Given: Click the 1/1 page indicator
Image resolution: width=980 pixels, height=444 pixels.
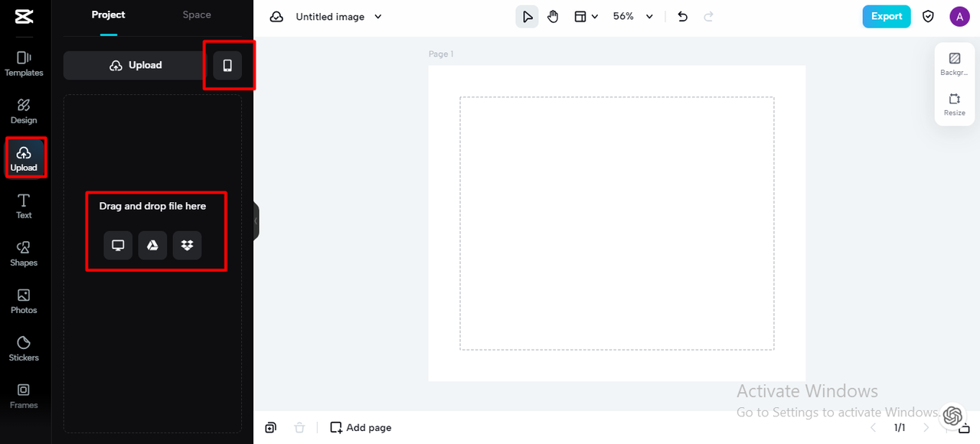Looking at the screenshot, I should 900,428.
